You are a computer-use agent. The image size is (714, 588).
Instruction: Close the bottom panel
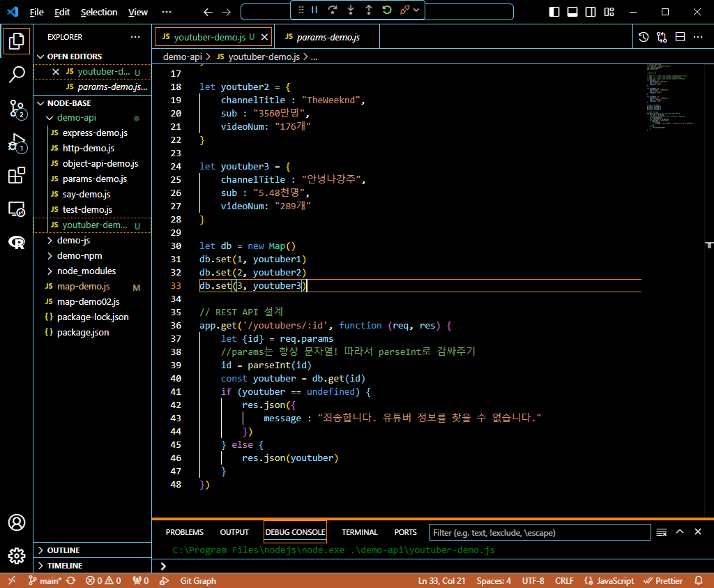tap(697, 532)
